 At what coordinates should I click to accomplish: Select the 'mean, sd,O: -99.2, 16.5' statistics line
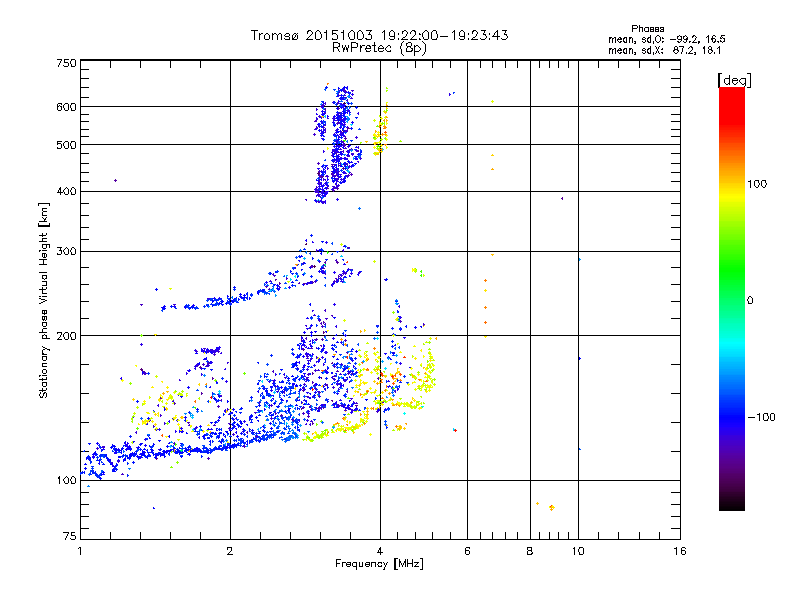(666, 39)
